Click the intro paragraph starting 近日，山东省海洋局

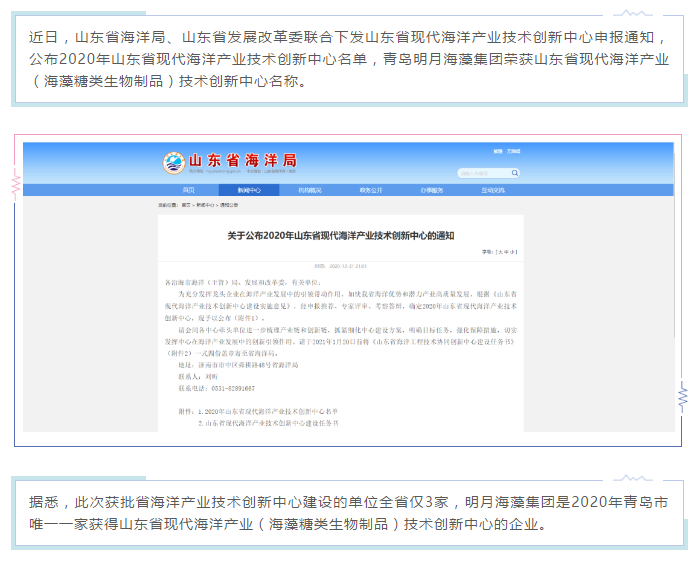click(x=349, y=59)
